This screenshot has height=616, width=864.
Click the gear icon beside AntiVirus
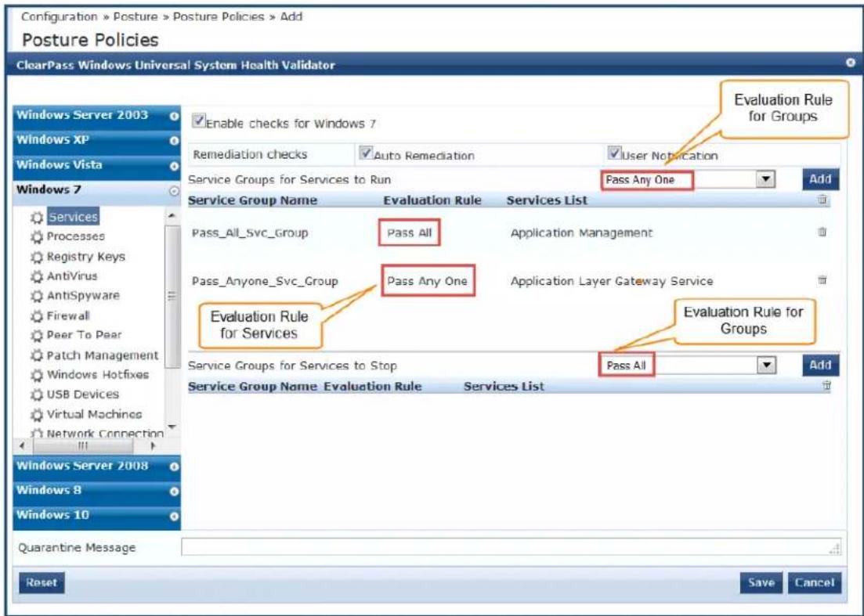37,276
